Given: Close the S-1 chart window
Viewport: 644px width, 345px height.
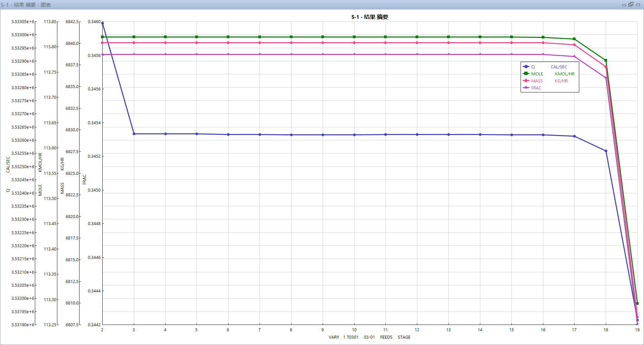Looking at the screenshot, I should tap(638, 5).
